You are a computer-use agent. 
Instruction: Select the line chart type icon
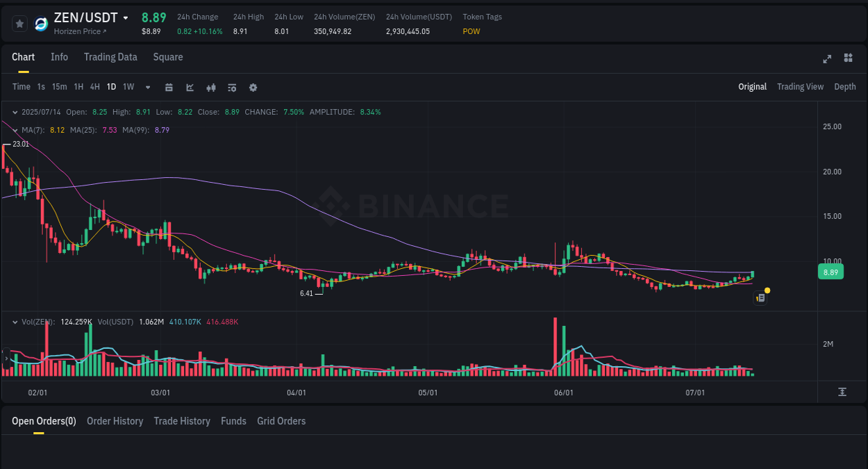tap(190, 87)
